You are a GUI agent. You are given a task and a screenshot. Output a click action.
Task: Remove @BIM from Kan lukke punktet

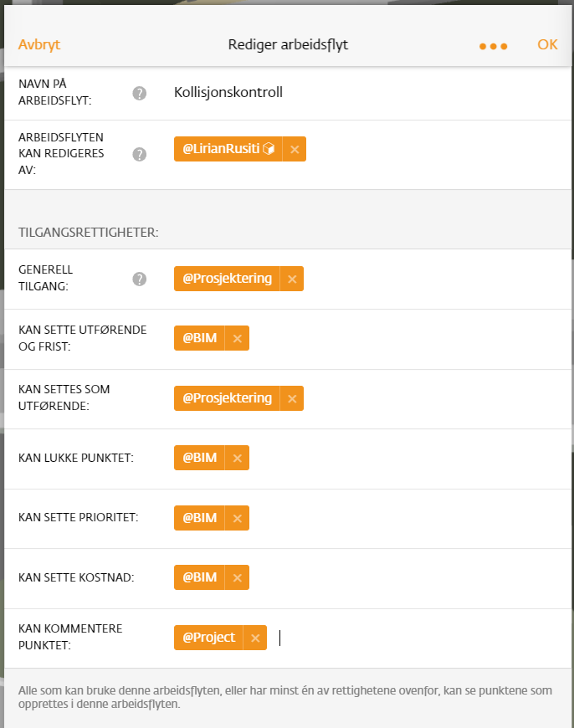[x=238, y=458]
